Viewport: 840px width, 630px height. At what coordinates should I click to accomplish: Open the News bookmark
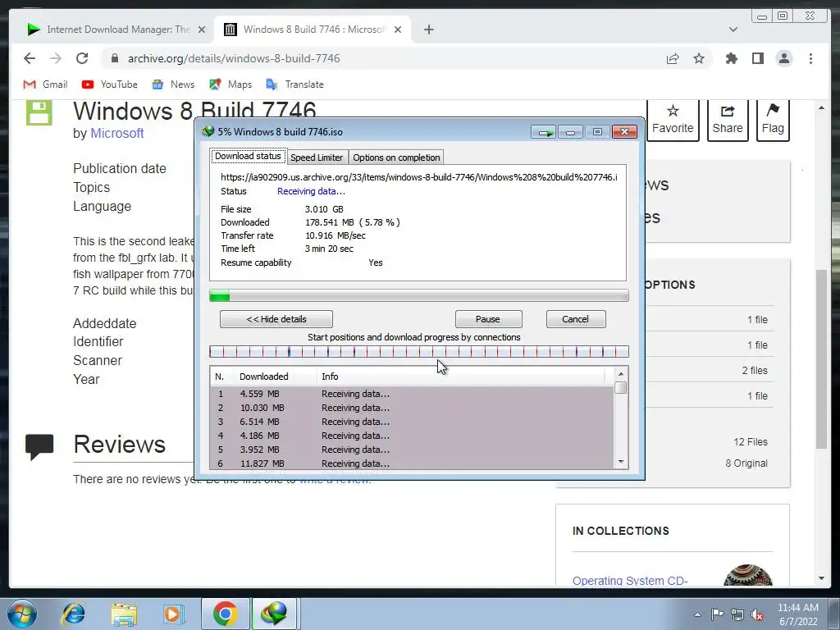[x=173, y=84]
